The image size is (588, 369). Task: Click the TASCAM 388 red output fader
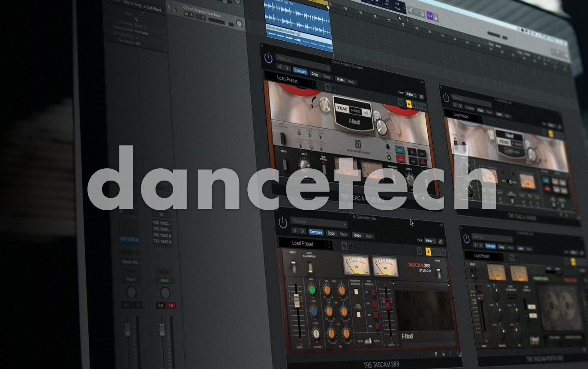point(388,304)
